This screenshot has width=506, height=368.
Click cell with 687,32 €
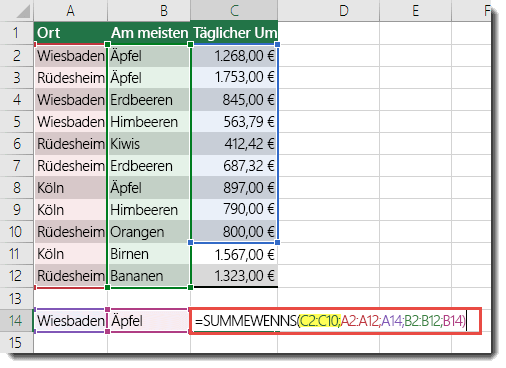coord(234,166)
